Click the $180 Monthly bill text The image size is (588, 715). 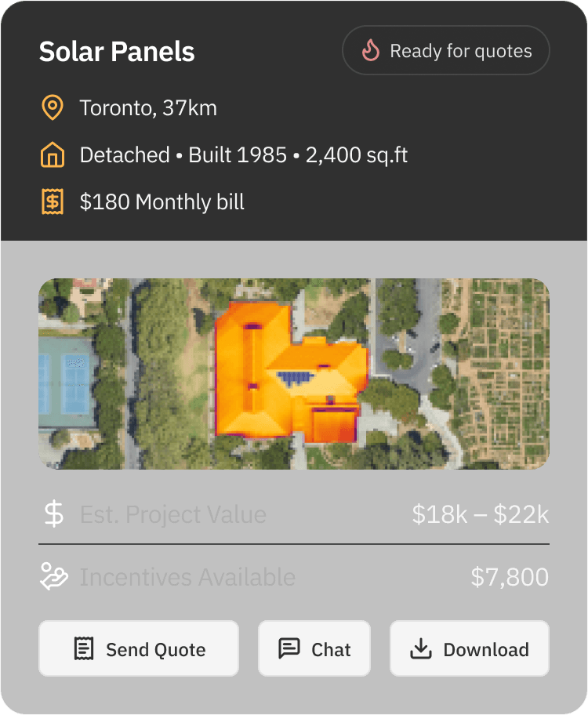tap(162, 202)
